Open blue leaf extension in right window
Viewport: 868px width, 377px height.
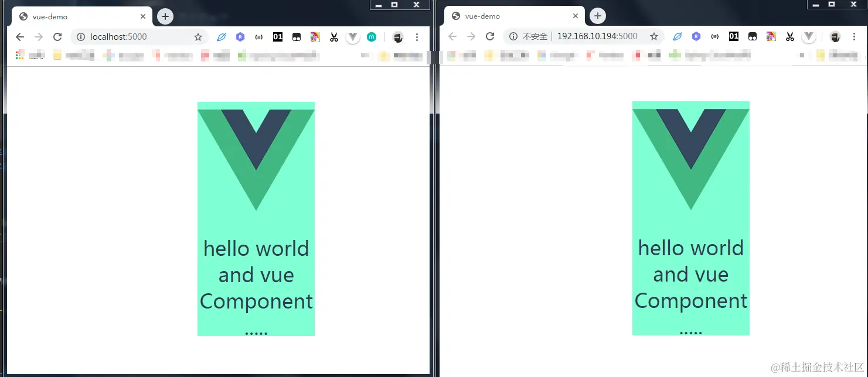click(677, 36)
